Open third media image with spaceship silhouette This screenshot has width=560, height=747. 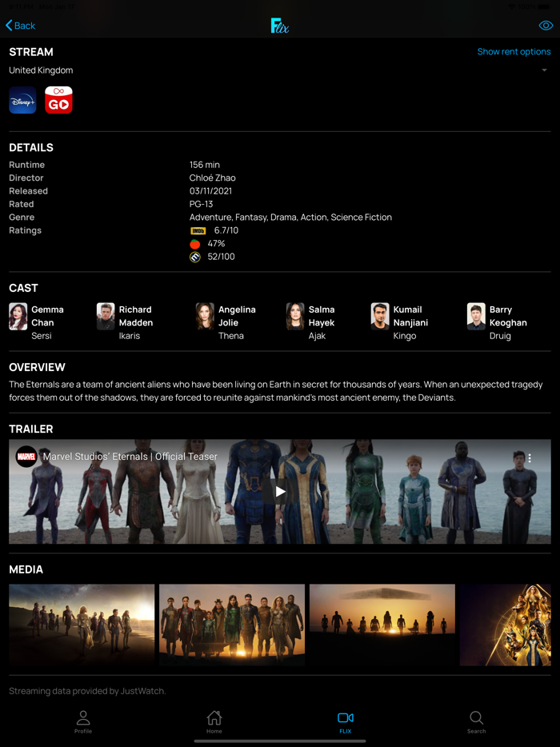[382, 625]
